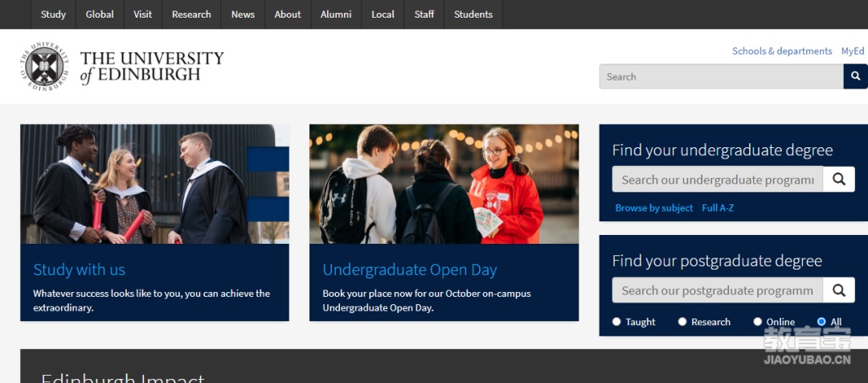Select the All radio button
Image resolution: width=868 pixels, height=383 pixels.
(x=821, y=322)
